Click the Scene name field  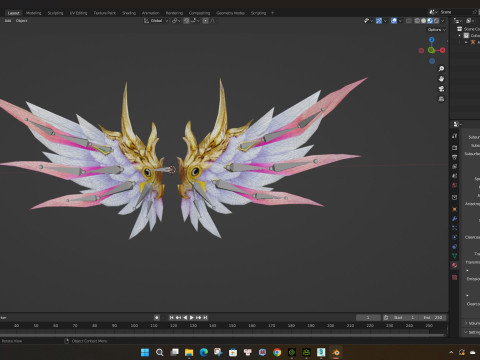click(x=455, y=12)
